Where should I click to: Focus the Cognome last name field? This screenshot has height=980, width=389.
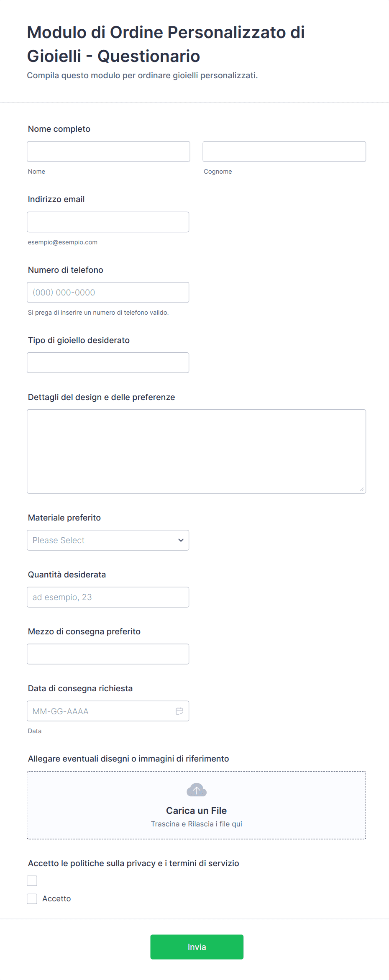coord(284,151)
